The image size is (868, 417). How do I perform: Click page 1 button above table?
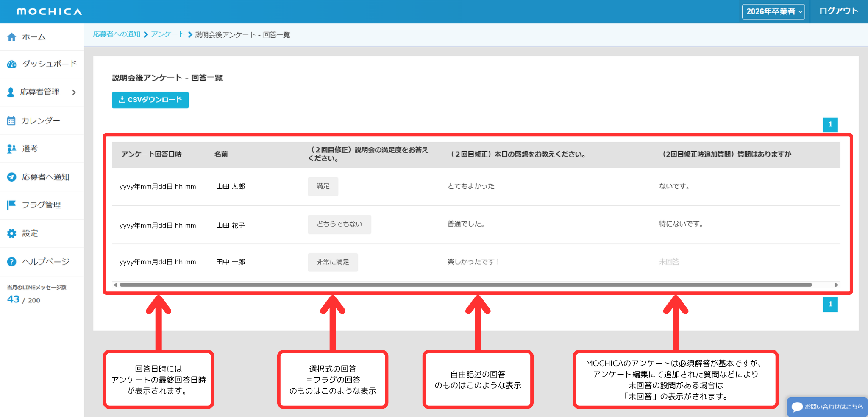(830, 125)
